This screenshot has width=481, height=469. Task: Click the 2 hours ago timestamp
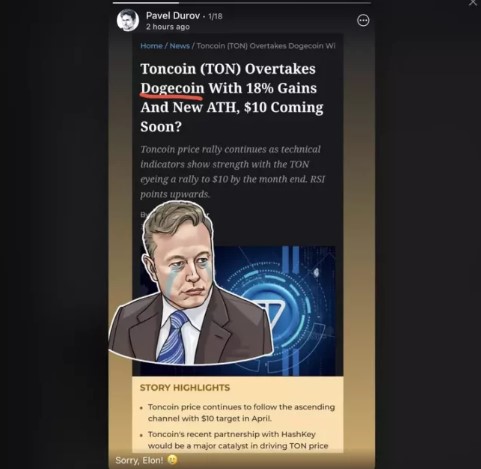tap(168, 27)
